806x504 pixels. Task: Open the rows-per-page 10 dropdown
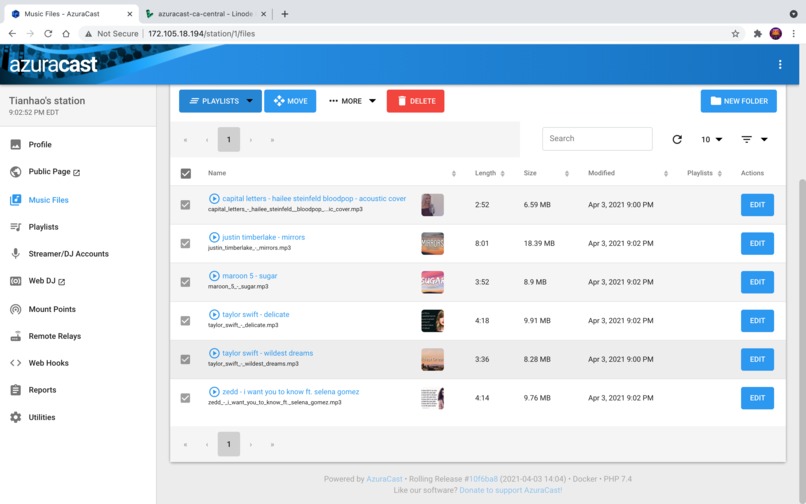tap(711, 139)
